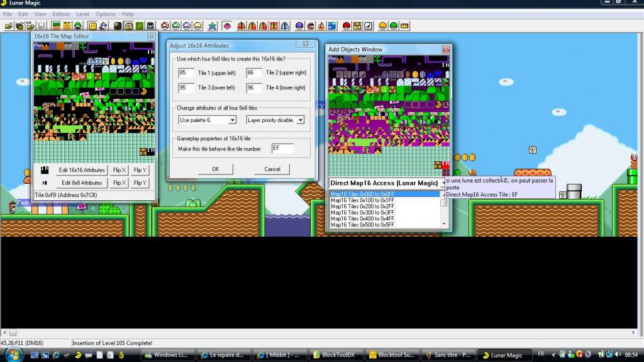Select the layer 1 landscape editor icon

click(56, 26)
